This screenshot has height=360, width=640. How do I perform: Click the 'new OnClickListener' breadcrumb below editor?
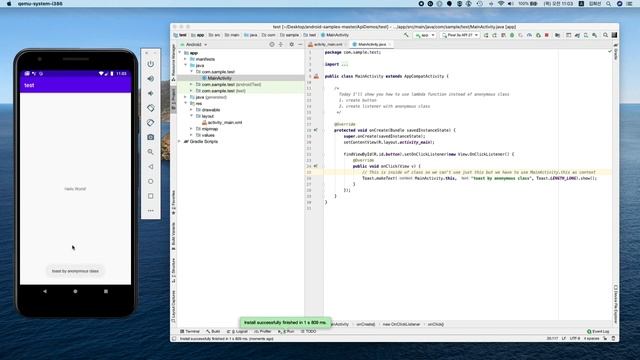[401, 324]
